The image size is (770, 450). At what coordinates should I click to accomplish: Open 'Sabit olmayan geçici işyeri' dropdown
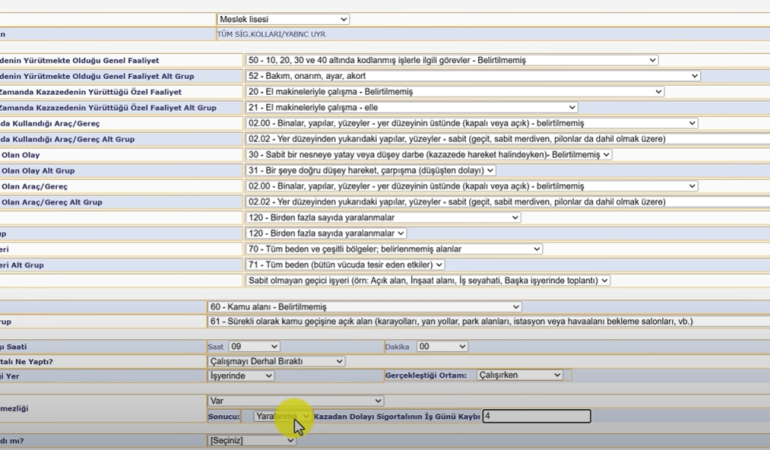(428, 280)
